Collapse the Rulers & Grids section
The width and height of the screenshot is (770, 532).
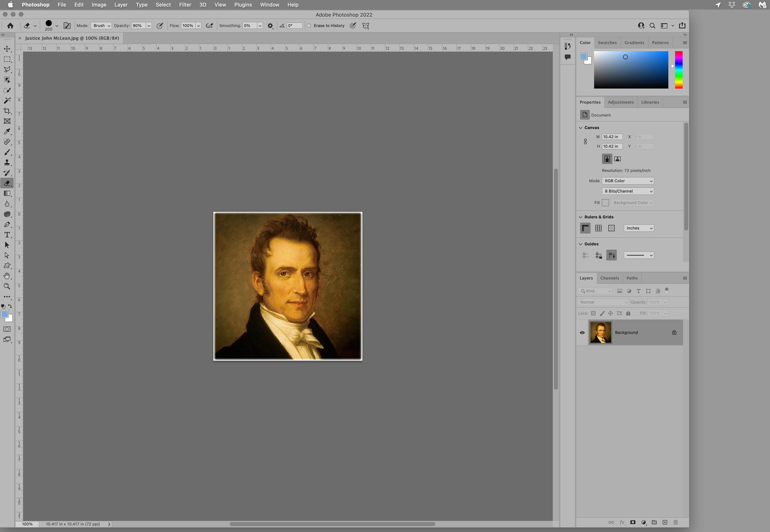(581, 217)
